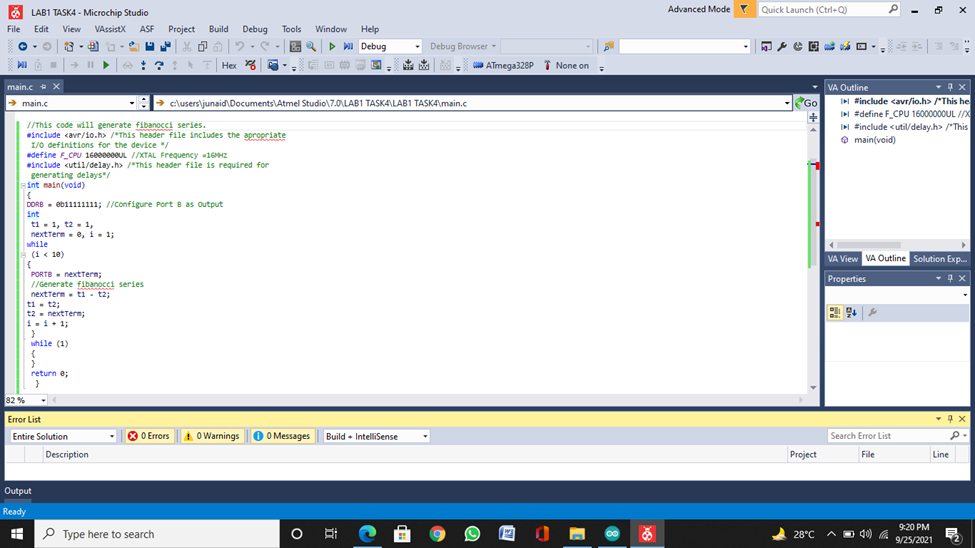This screenshot has width=975, height=548.
Task: Click the Continue green arrow in debug toolbar
Action: click(x=106, y=65)
